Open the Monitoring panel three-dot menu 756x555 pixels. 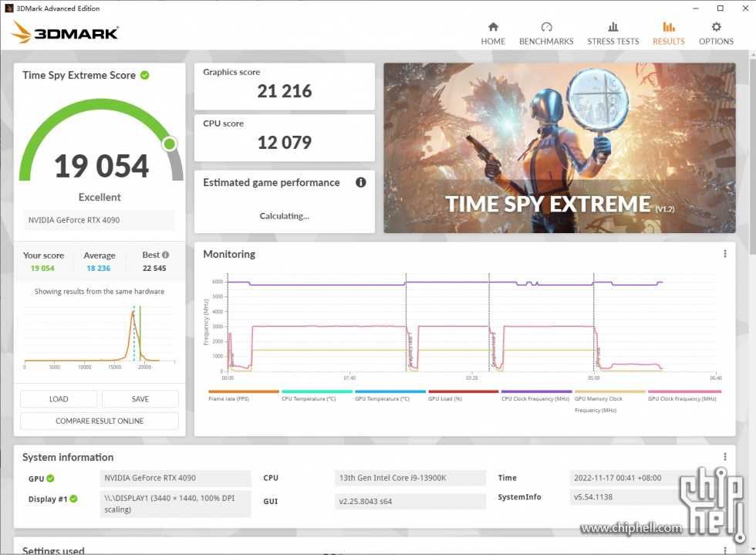(x=724, y=254)
